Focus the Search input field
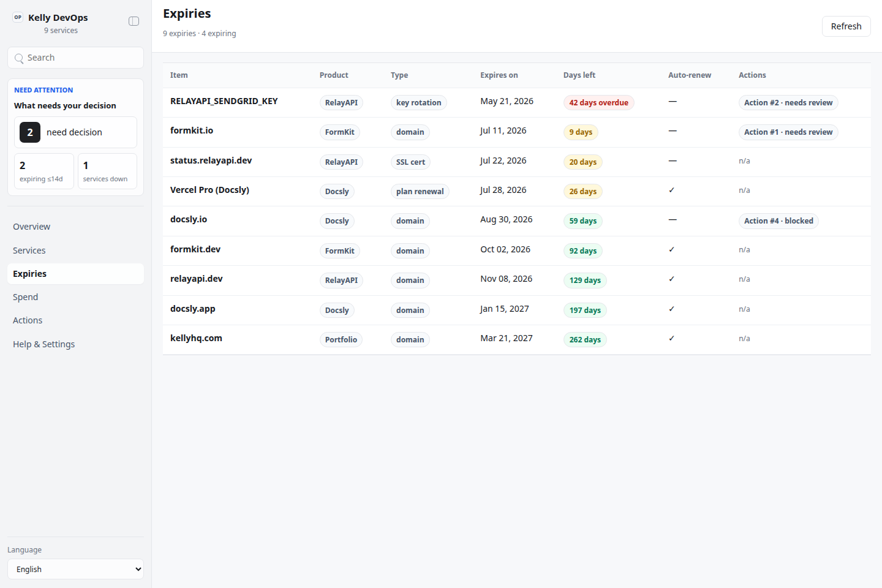This screenshot has width=882, height=588. click(x=75, y=58)
